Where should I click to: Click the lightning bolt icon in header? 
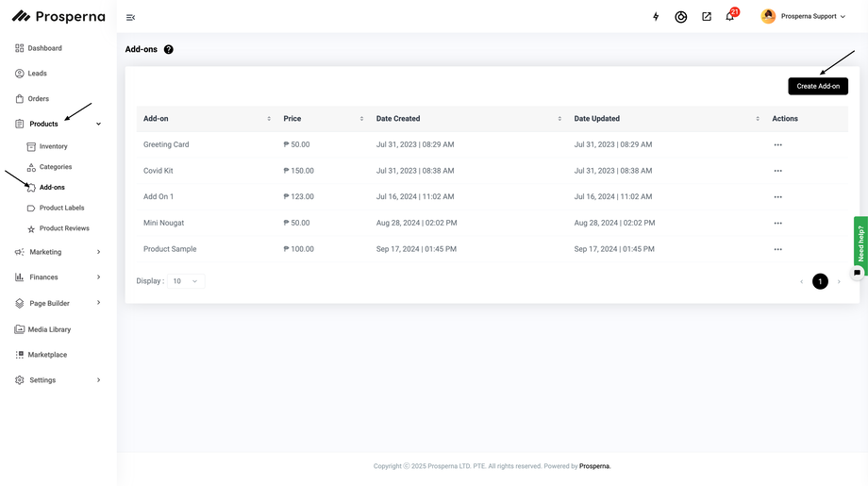click(656, 17)
